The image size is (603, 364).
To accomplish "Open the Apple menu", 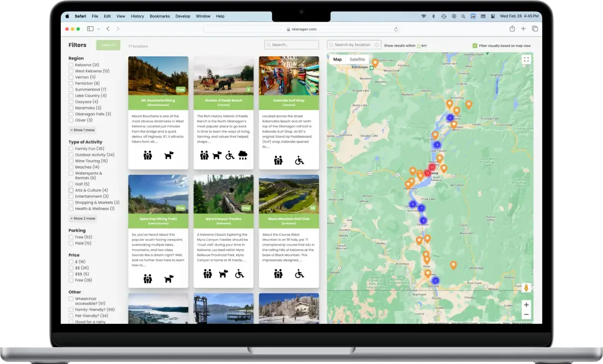I will tap(68, 16).
